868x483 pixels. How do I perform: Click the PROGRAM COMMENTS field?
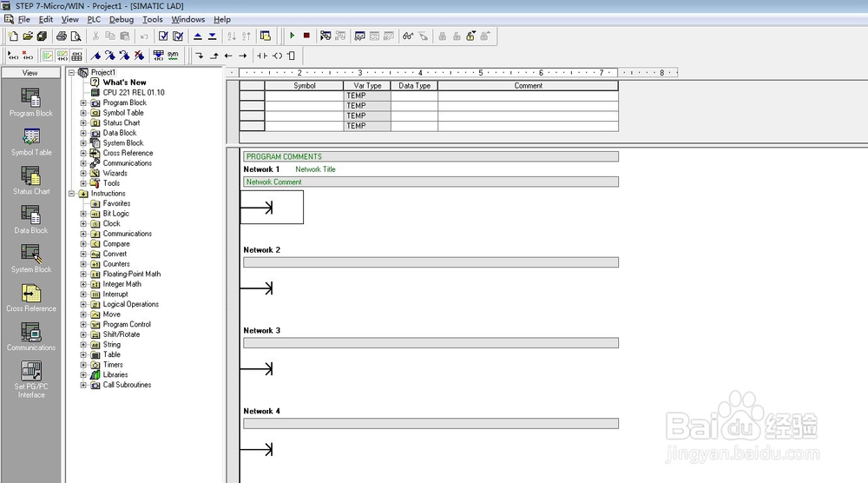tap(431, 156)
